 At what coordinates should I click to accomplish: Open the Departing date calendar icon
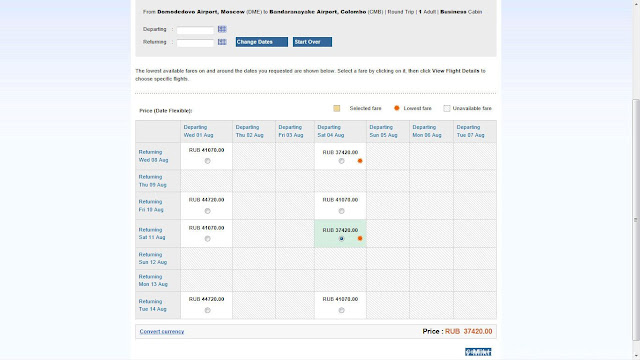(x=222, y=29)
